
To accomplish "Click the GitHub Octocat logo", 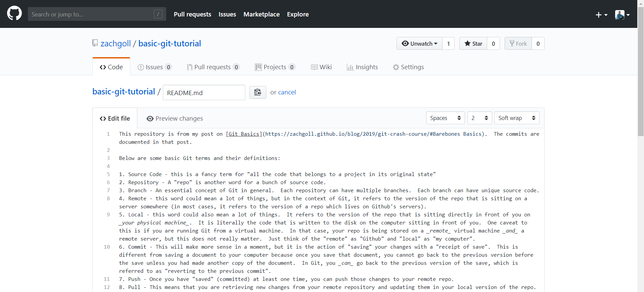I will (14, 14).
